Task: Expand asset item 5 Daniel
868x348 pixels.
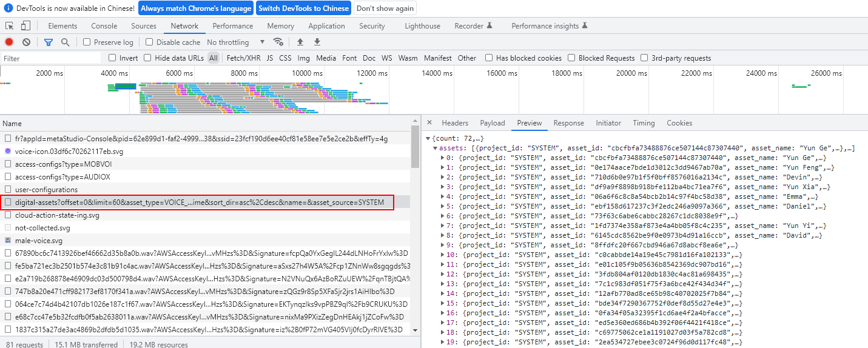Action: (x=442, y=206)
